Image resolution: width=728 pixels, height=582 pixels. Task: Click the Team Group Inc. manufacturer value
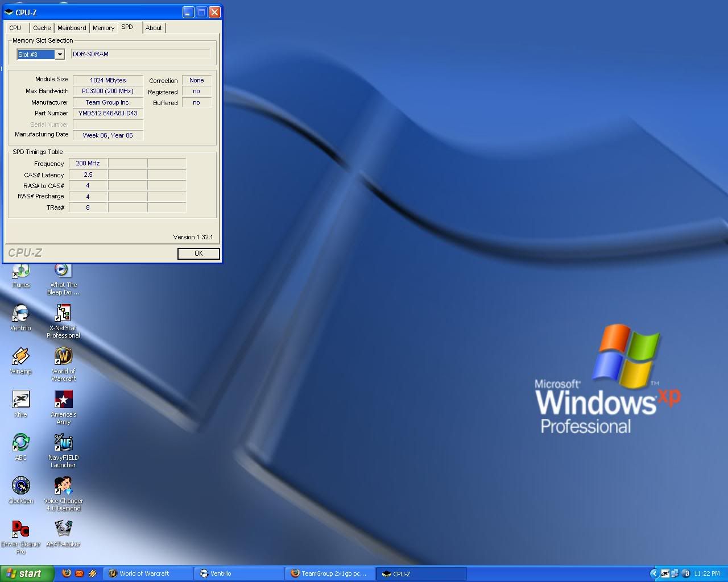coord(108,102)
